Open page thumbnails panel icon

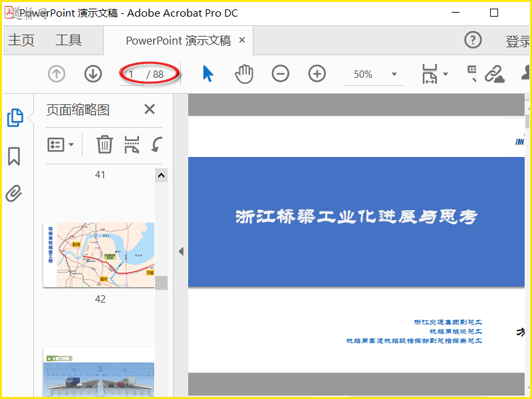pos(15,118)
